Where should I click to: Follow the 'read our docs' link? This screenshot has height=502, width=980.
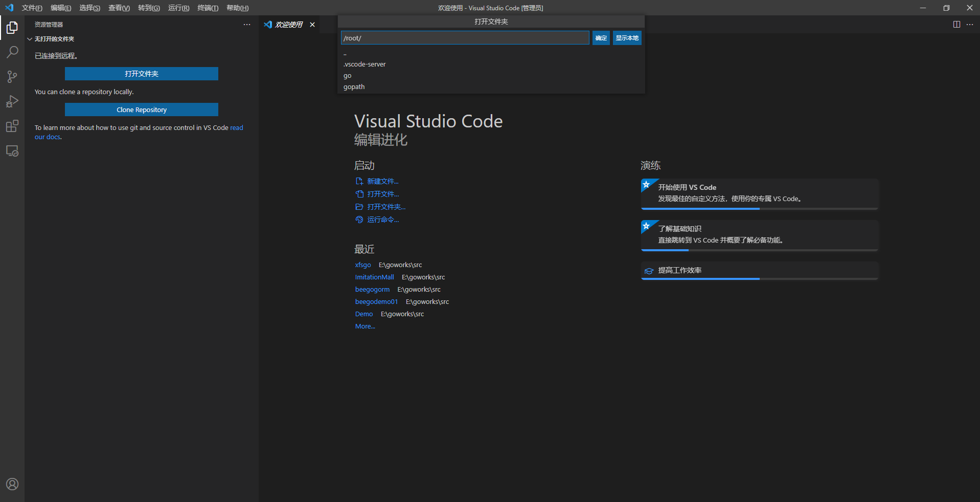[x=236, y=128]
